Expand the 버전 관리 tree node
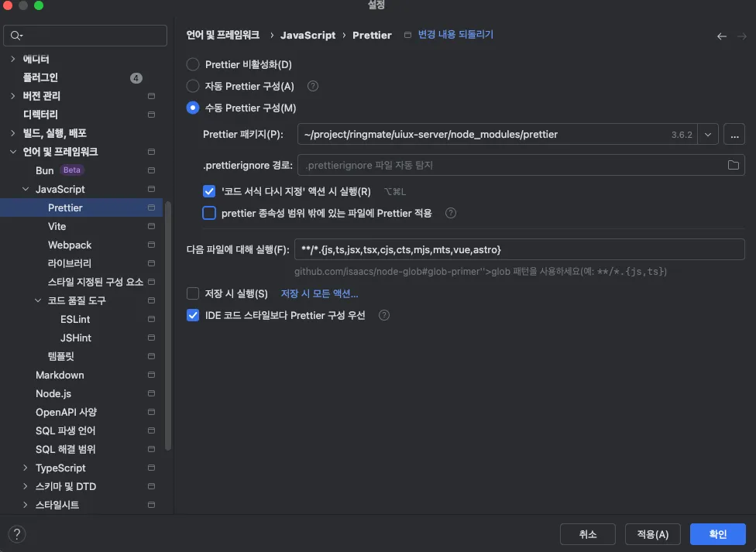 [x=13, y=96]
